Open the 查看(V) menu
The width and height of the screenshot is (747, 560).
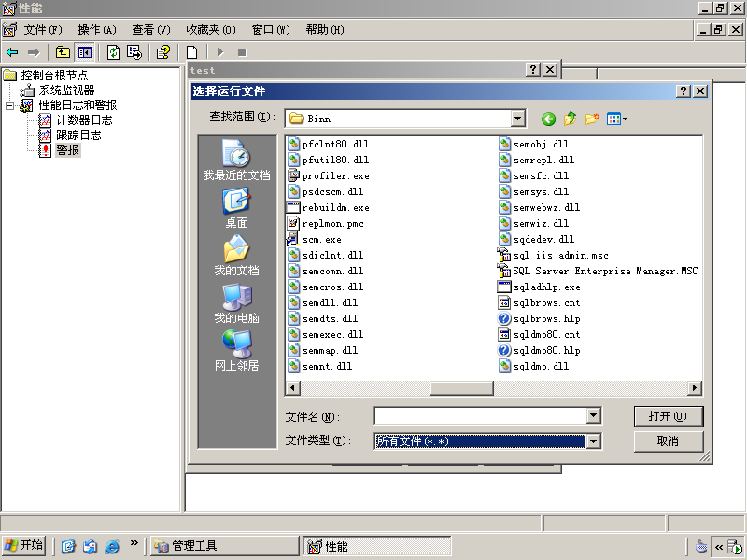[x=151, y=30]
